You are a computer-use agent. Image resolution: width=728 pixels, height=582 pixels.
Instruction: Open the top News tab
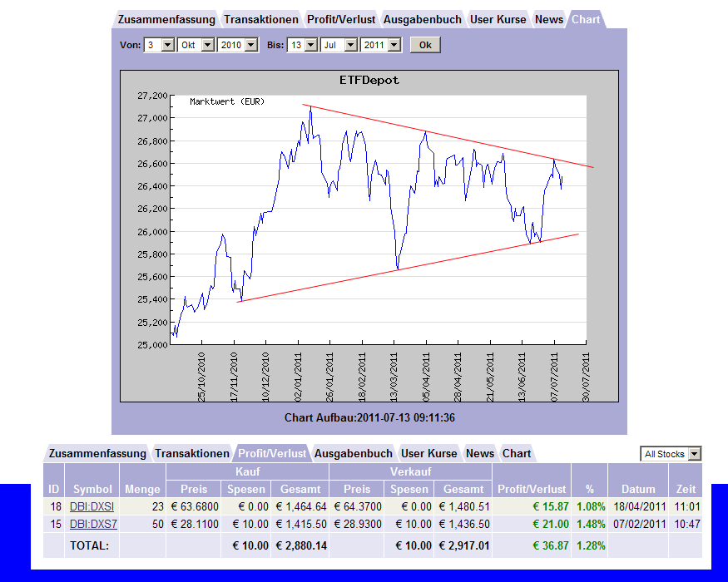549,19
